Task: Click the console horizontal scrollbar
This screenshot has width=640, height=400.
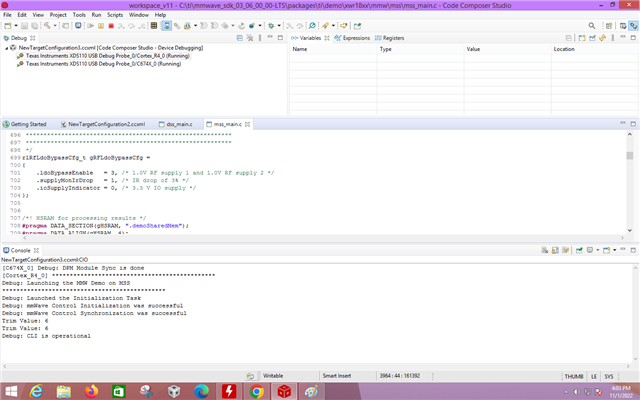Action: [316, 366]
